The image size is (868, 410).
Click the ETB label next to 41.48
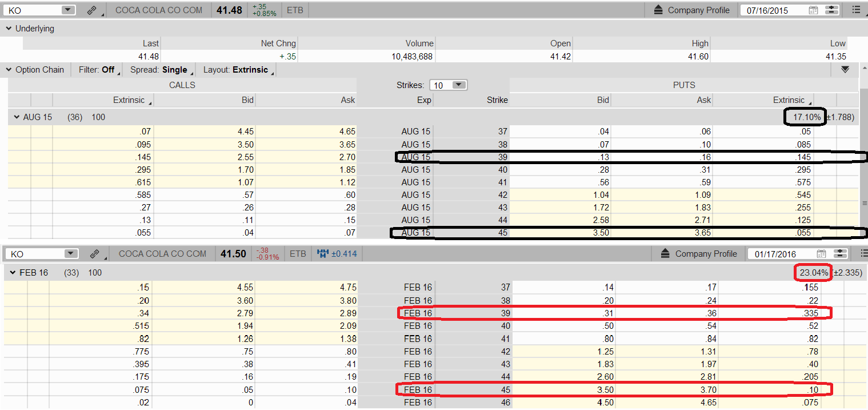pyautogui.click(x=295, y=10)
